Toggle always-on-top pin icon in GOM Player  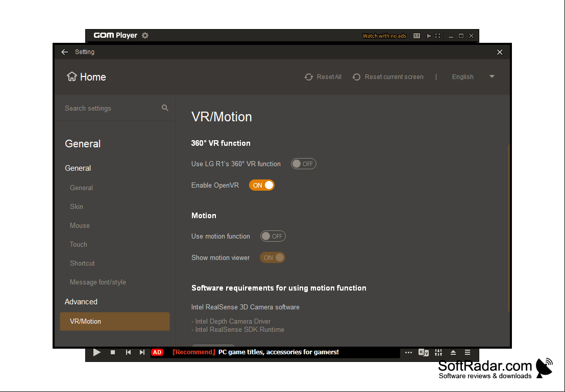pos(428,36)
